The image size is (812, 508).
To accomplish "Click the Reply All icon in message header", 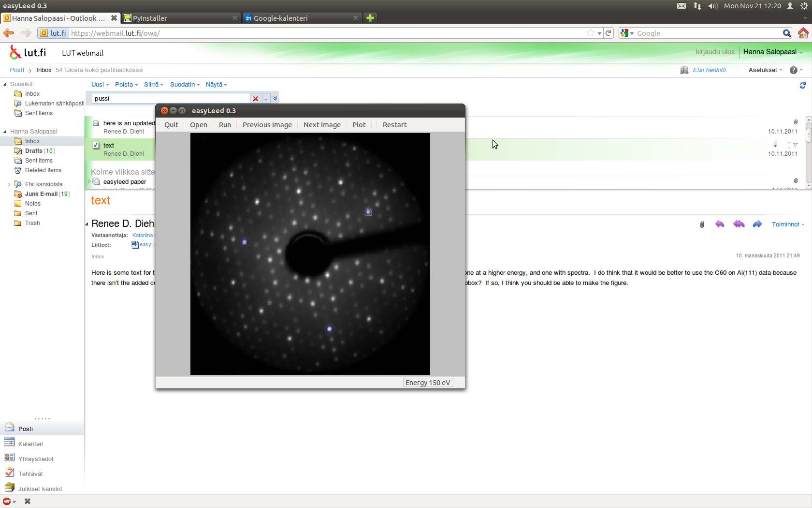I will point(739,224).
